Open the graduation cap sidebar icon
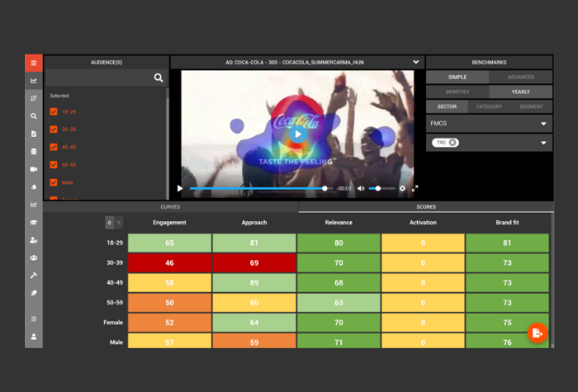This screenshot has width=578, height=392. pos(34,223)
